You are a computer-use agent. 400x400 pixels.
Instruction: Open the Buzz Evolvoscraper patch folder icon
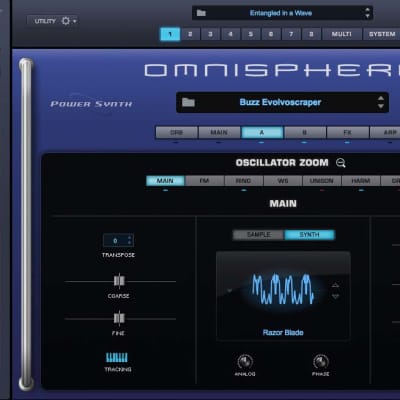point(188,102)
